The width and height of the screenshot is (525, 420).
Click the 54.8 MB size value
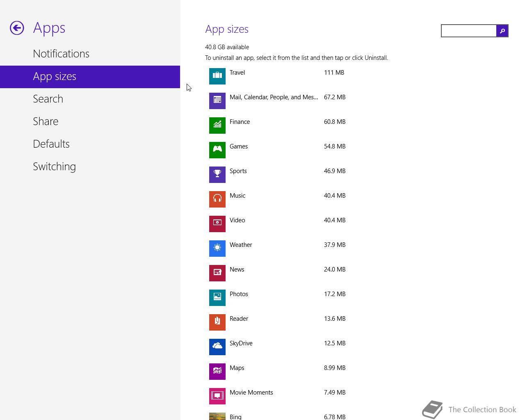(335, 146)
